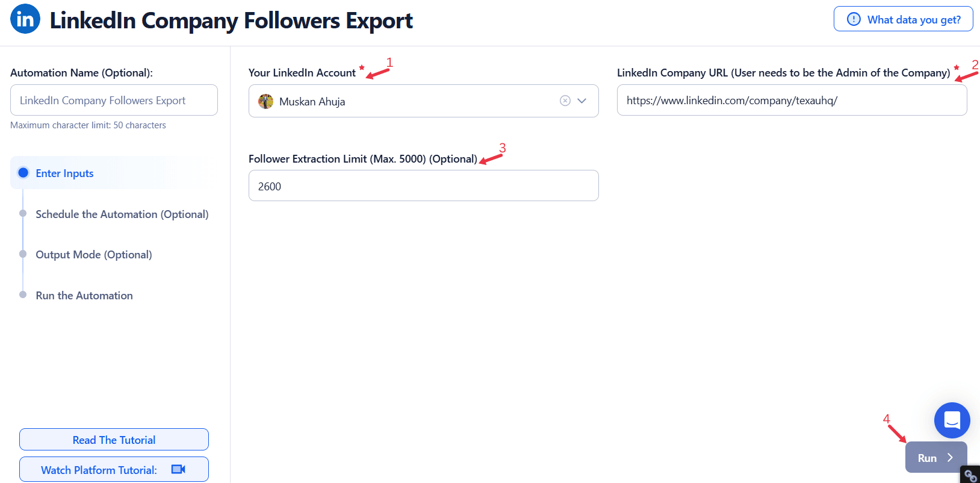
Task: Open the Your LinkedIn Account combo box
Action: pos(409,101)
